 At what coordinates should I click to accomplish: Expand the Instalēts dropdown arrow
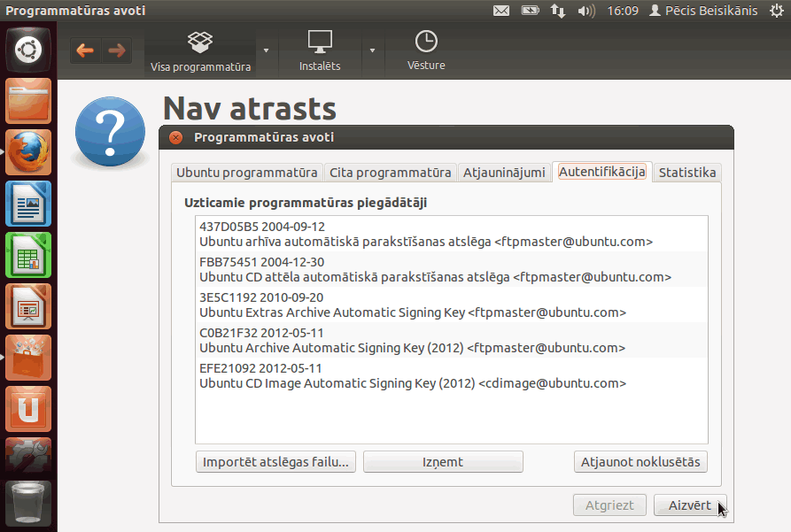pyautogui.click(x=372, y=50)
